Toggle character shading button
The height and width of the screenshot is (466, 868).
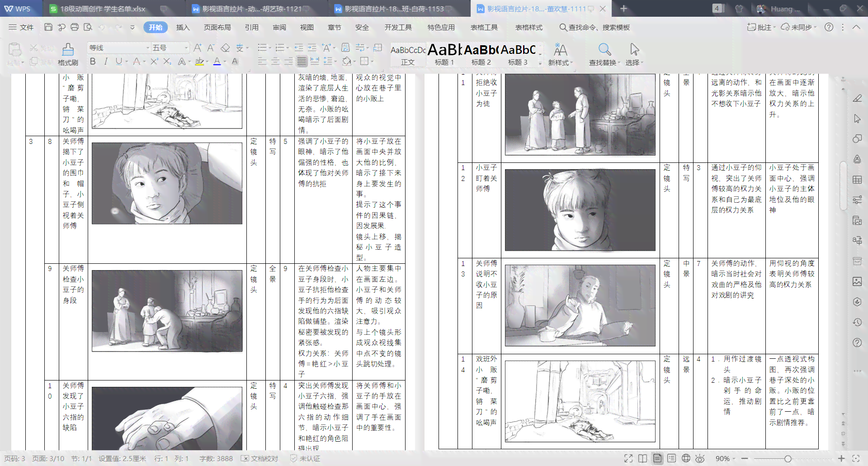coord(235,61)
